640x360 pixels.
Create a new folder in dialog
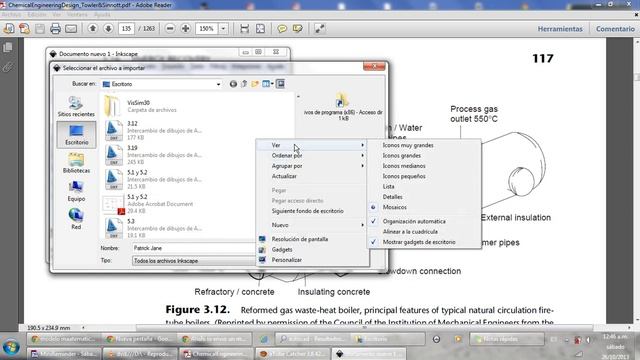coord(255,84)
